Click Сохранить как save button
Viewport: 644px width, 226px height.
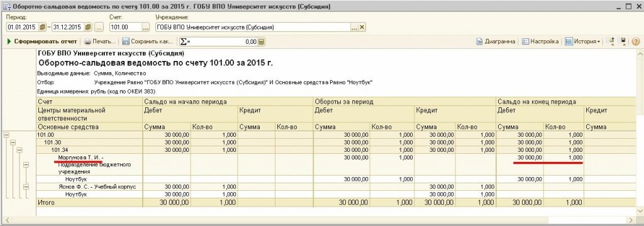pyautogui.click(x=148, y=41)
